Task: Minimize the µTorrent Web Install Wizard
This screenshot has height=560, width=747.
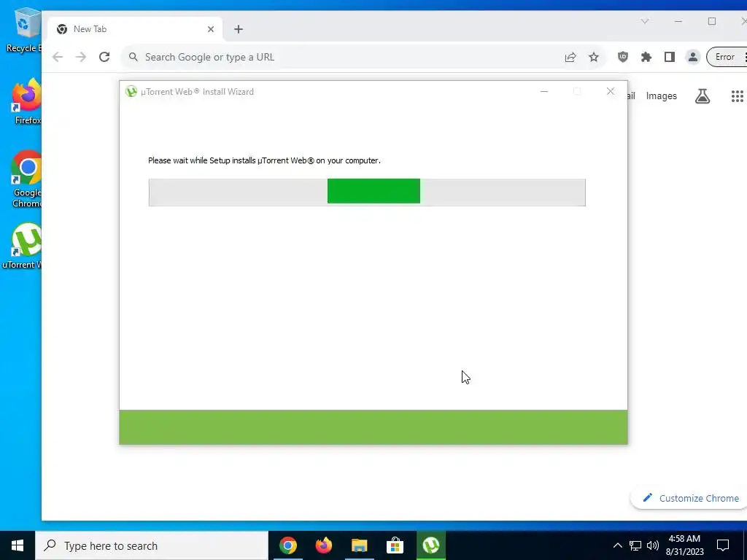Action: coord(544,91)
